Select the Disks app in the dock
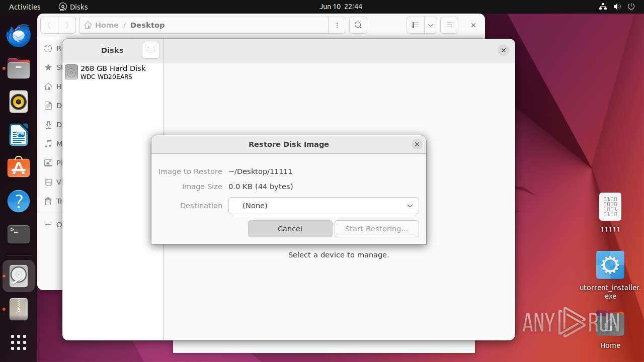 [19, 276]
